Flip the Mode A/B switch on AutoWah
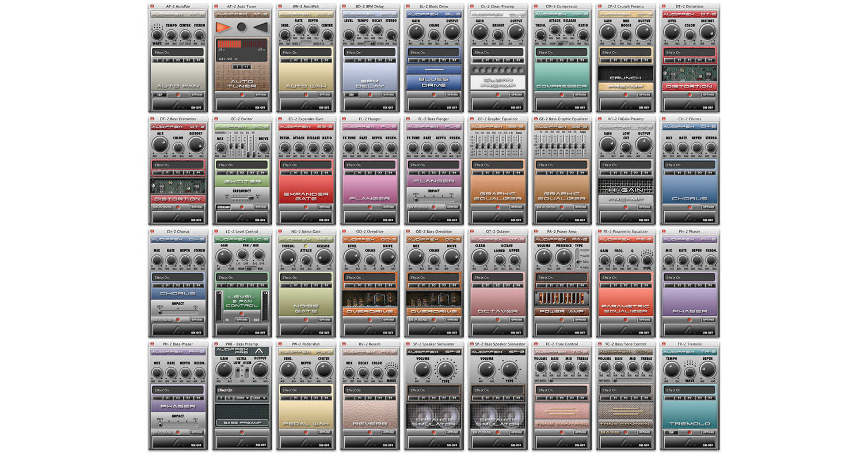This screenshot has width=868, height=456. [x=306, y=43]
